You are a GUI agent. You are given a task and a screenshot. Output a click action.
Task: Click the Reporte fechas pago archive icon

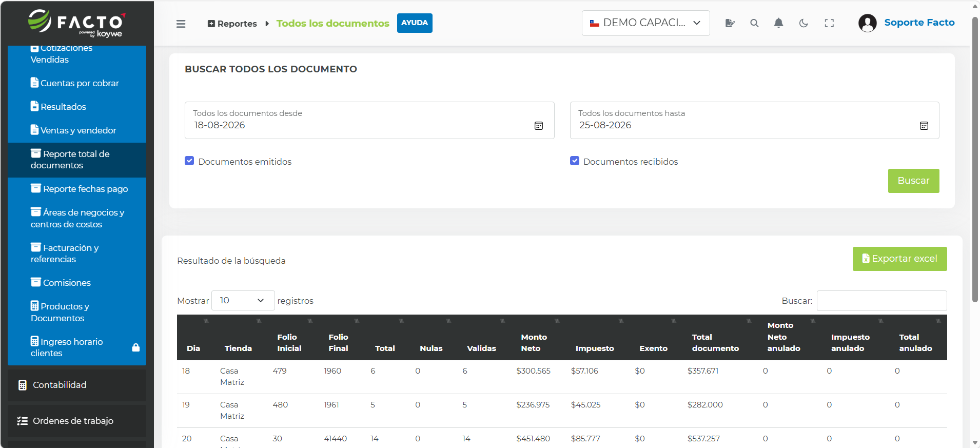[x=36, y=188]
